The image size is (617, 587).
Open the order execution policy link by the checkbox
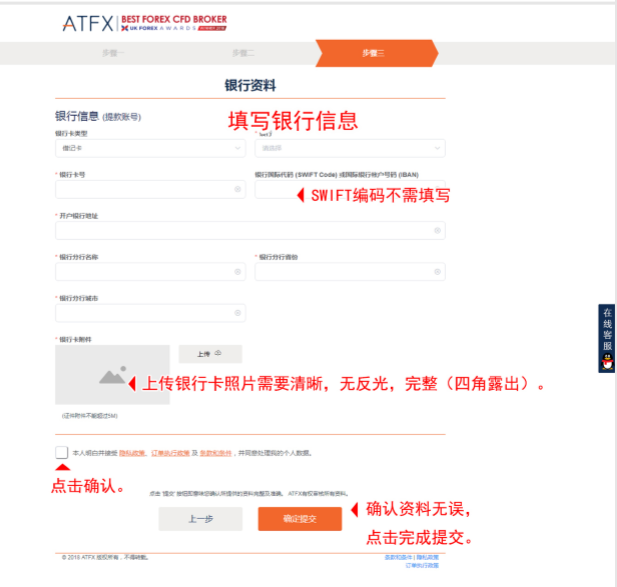170,453
